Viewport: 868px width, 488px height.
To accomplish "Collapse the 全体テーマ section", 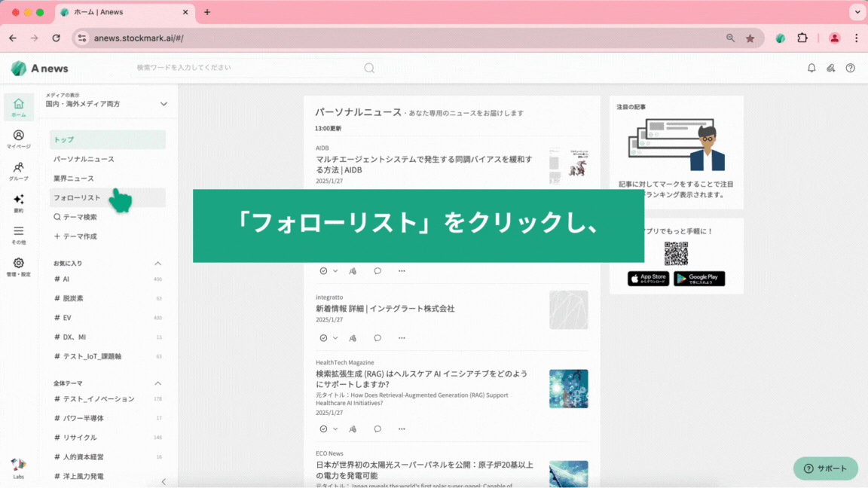I will pos(158,383).
